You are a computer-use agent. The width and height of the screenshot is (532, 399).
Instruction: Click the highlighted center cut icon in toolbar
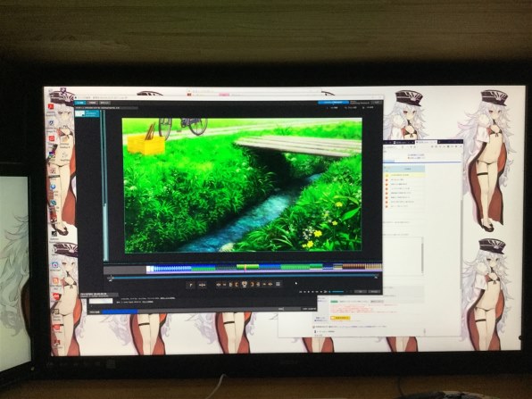[245, 284]
